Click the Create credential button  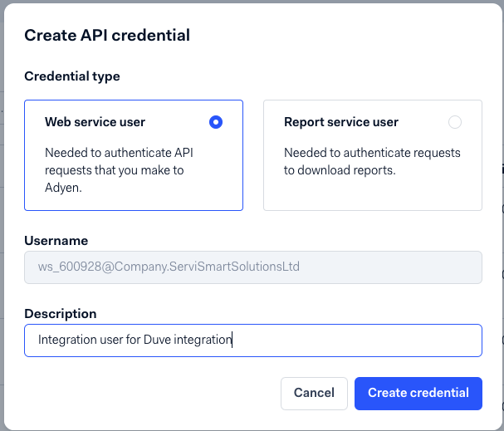pos(418,394)
